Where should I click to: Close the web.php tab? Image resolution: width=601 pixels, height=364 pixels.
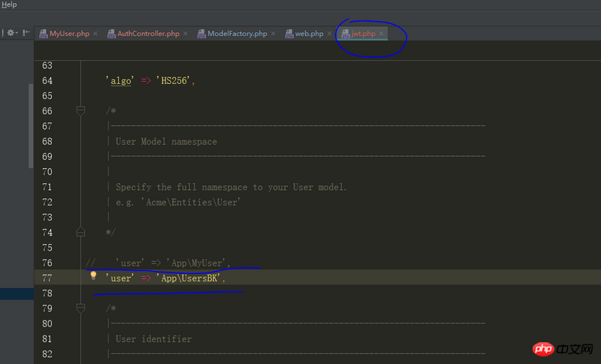click(329, 34)
